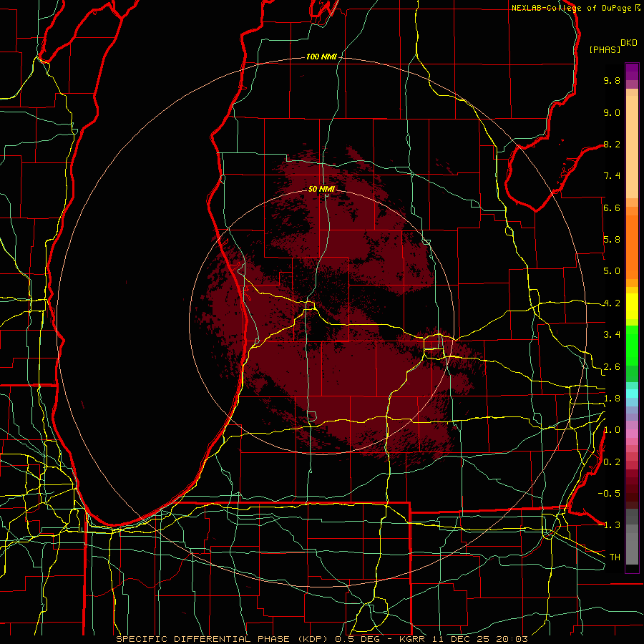Click the pink segment of color bar
The height and width of the screenshot is (644, 644).
(x=632, y=434)
